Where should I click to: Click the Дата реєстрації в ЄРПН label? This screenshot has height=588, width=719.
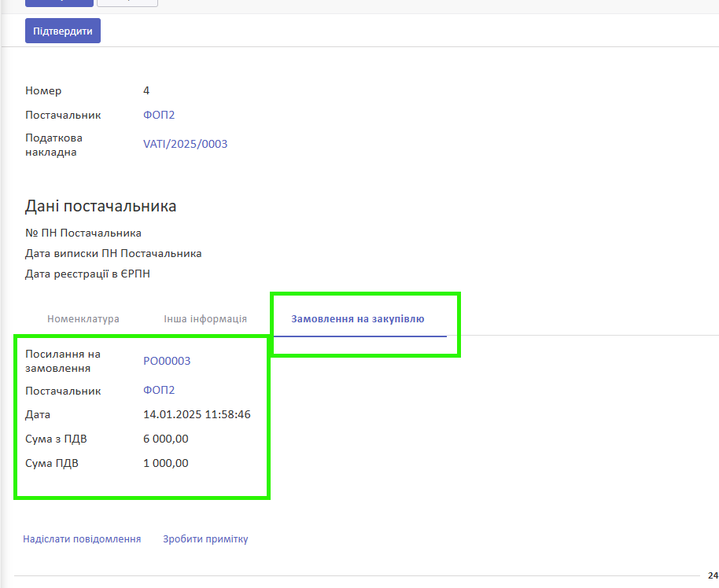click(x=87, y=274)
